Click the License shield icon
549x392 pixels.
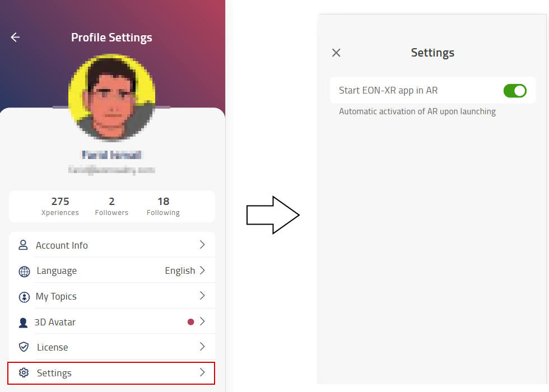(24, 347)
